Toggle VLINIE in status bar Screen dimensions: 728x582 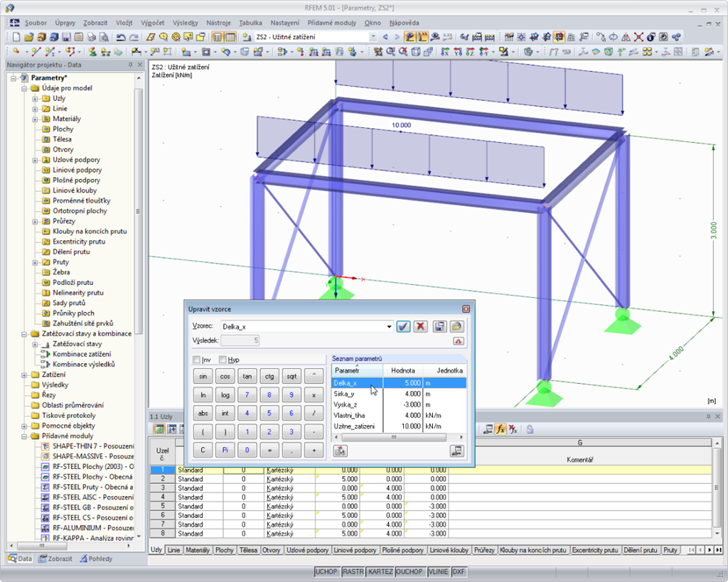438,572
